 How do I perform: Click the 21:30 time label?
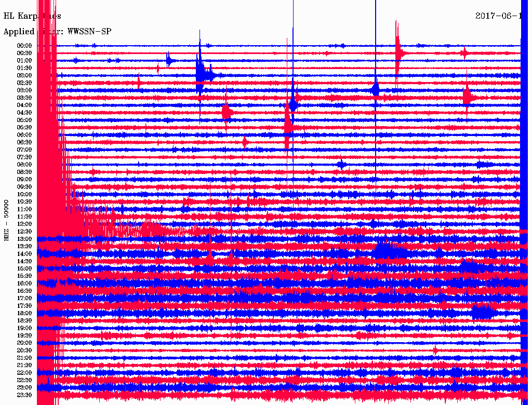pos(24,366)
